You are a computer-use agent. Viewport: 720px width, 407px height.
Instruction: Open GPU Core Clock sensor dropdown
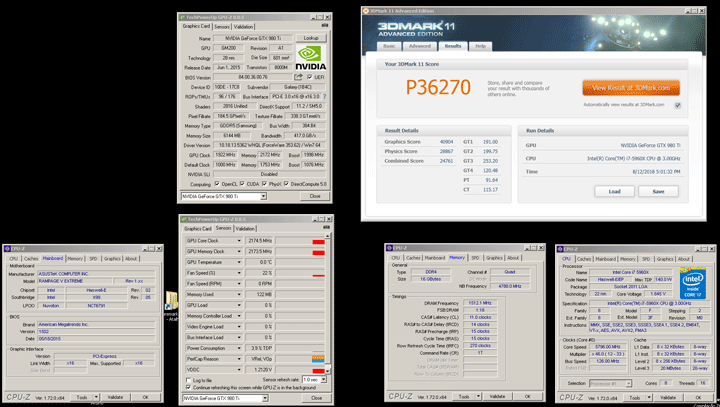tap(239, 241)
